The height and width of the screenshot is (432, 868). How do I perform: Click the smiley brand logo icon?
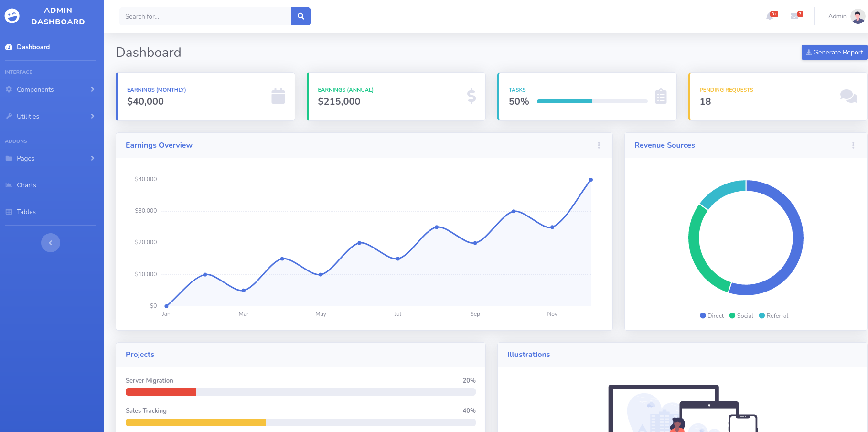pyautogui.click(x=12, y=16)
